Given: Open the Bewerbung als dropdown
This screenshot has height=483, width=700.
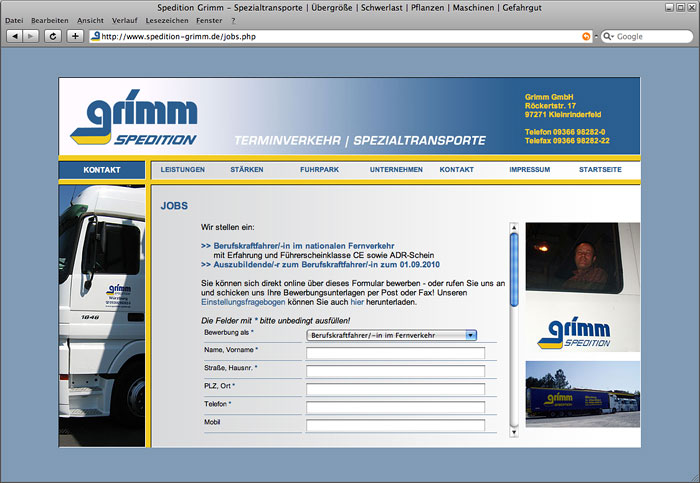Looking at the screenshot, I should click(392, 335).
